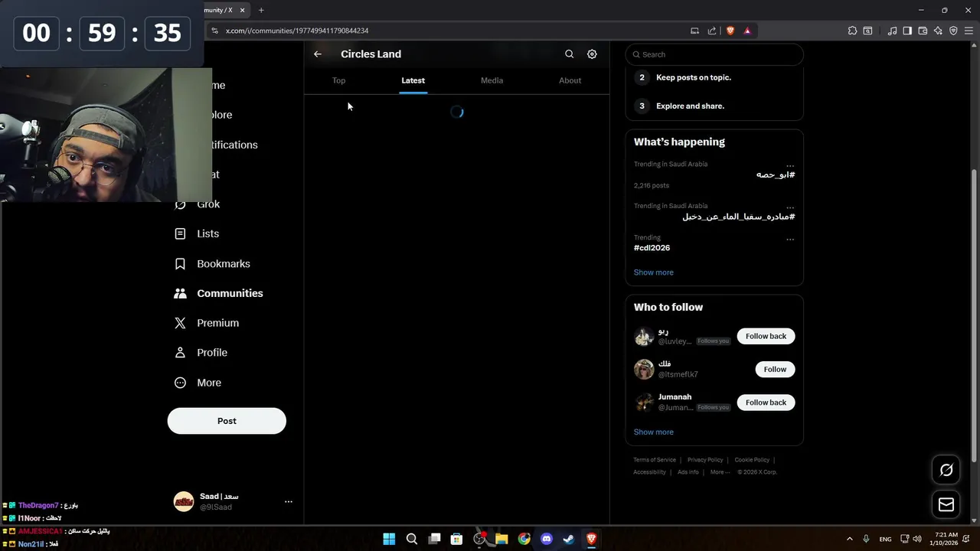Open Leo AI sparkle icon
980x551 pixels.
click(x=938, y=31)
